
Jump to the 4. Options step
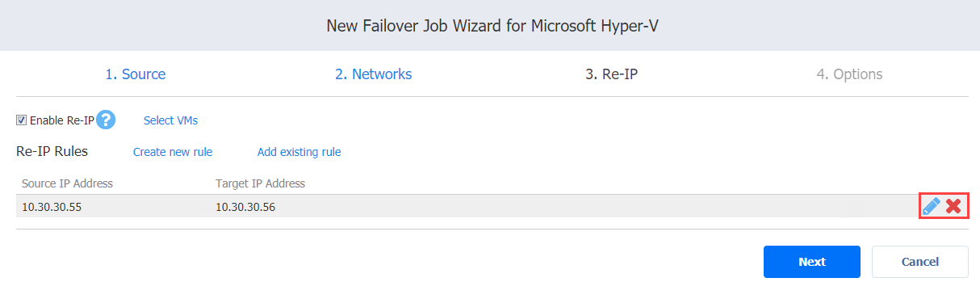coord(849,74)
